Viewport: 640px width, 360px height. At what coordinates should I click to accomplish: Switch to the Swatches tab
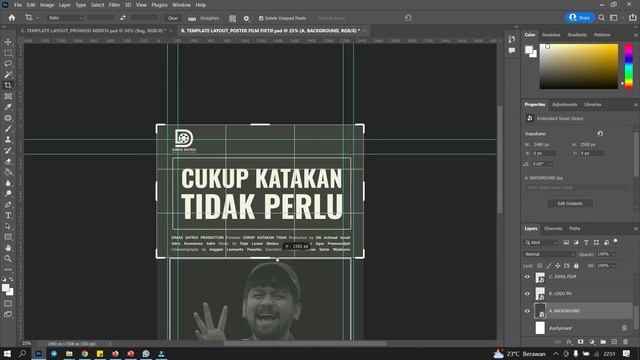551,35
